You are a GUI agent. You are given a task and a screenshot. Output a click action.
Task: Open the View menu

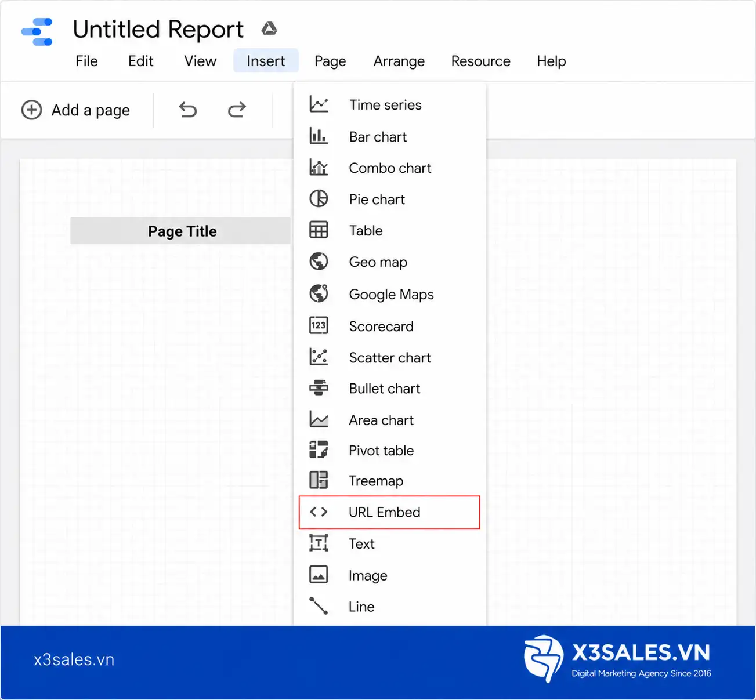200,61
